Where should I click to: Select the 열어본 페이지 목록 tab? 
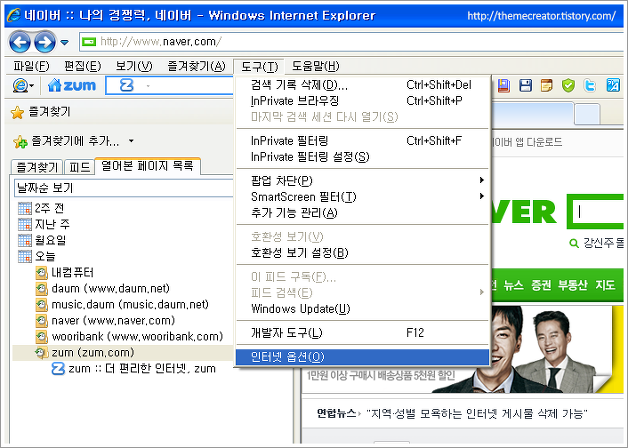click(147, 166)
